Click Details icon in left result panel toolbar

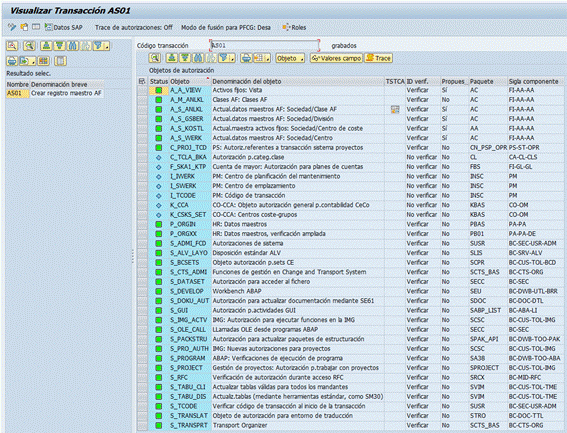tap(12, 46)
